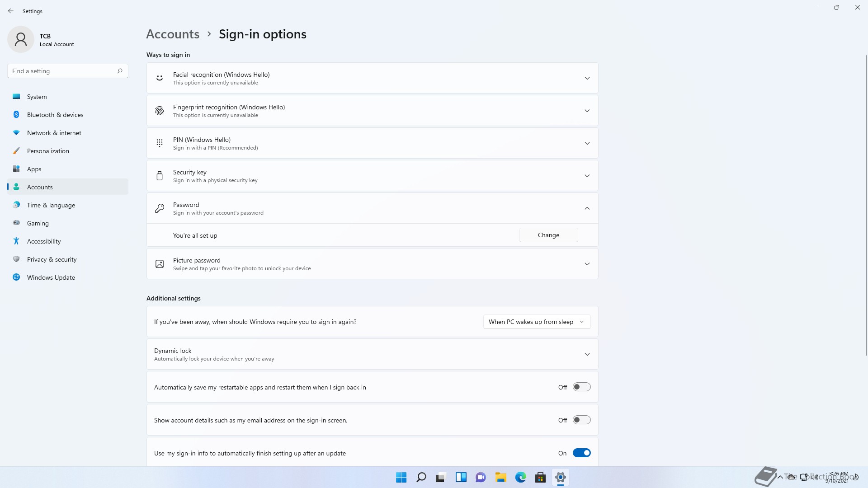Click the Network wifi icon in sidebar

pyautogui.click(x=16, y=133)
